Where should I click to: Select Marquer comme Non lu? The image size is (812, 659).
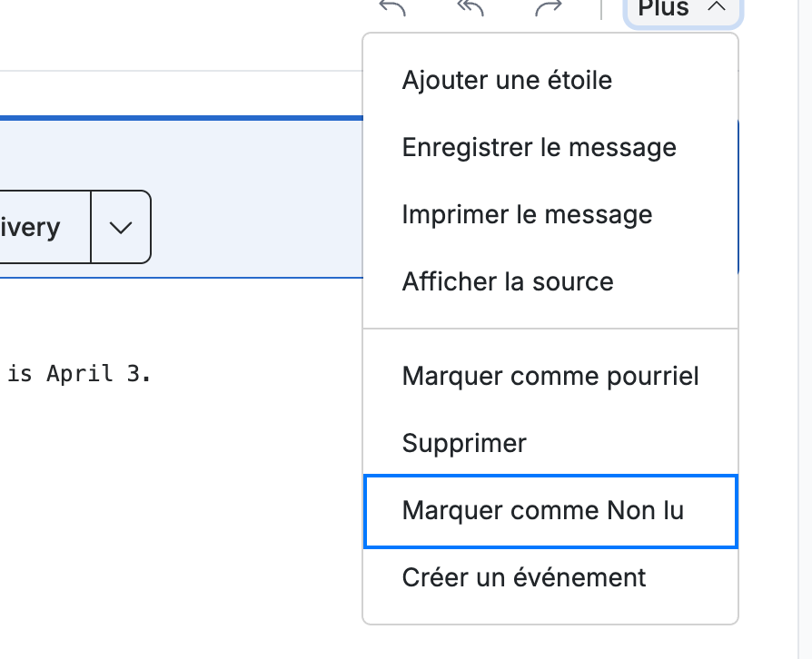(x=550, y=511)
